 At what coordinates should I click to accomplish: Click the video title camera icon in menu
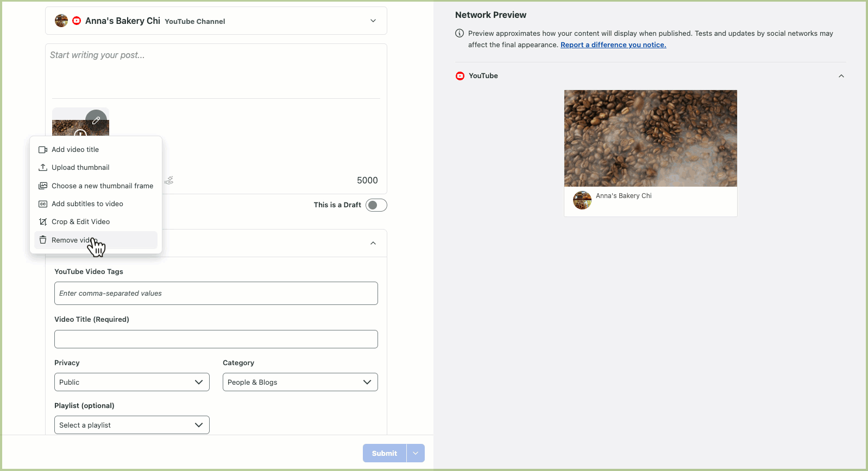(x=43, y=150)
